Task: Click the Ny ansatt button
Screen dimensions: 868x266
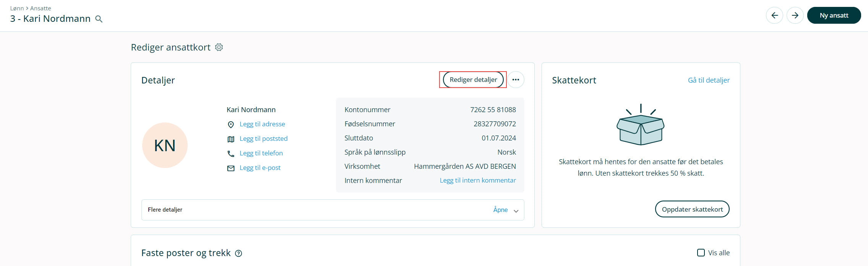Action: point(834,15)
